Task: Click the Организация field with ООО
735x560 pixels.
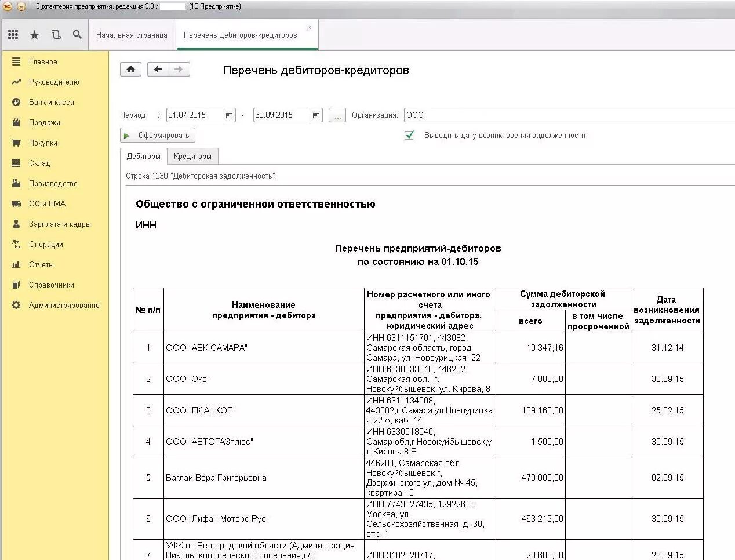Action: click(569, 115)
